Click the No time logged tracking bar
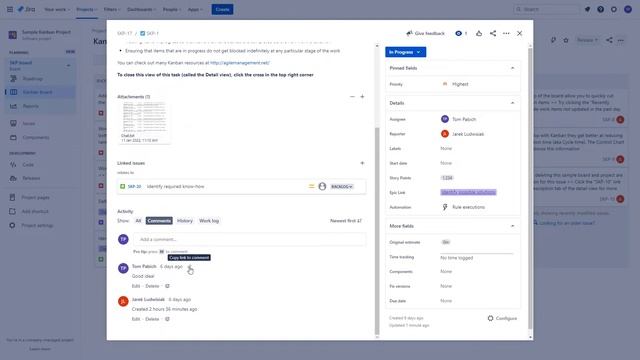The height and width of the screenshot is (360, 640). pyautogui.click(x=476, y=256)
